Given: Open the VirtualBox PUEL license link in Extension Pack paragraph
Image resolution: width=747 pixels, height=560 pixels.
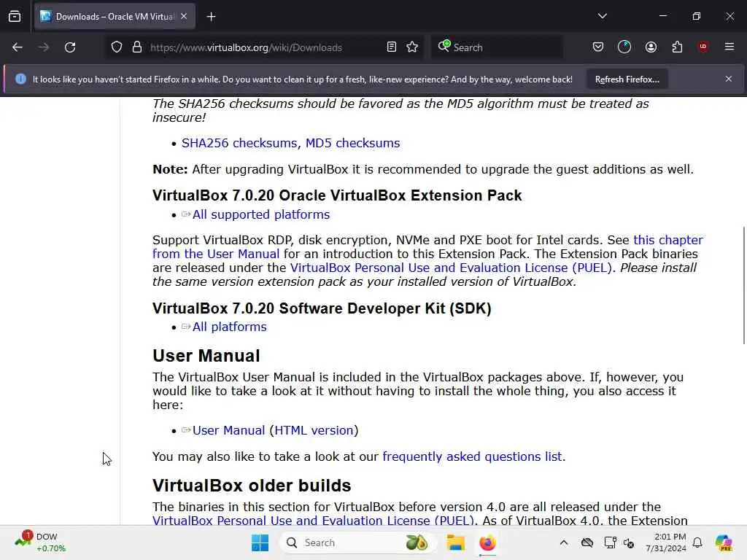Looking at the screenshot, I should point(451,268).
